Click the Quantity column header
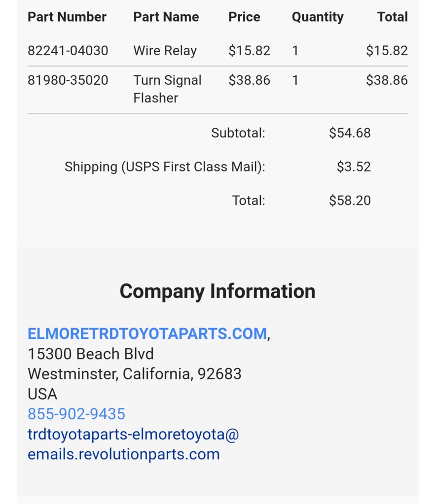The width and height of the screenshot is (435, 504). (x=318, y=17)
